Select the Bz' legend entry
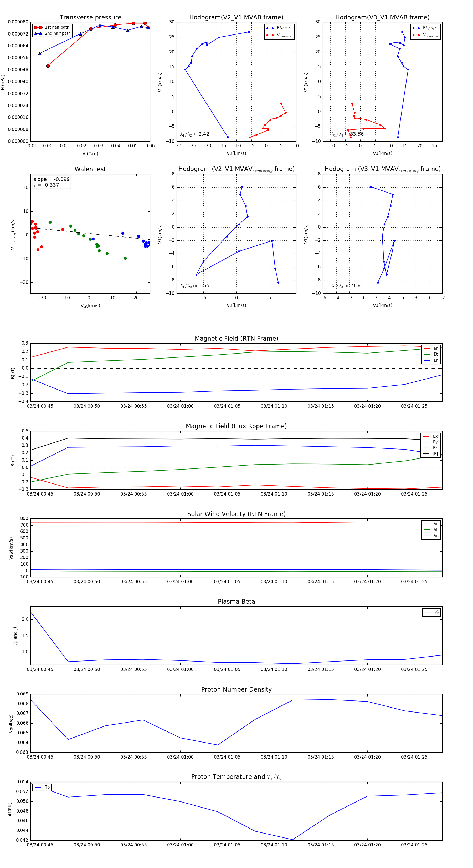Screen dimensions: 473x868 pyautogui.click(x=431, y=448)
